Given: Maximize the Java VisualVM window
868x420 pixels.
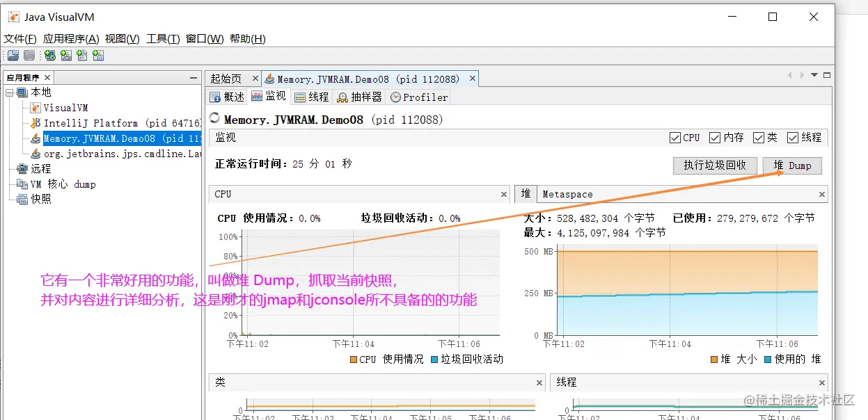Looking at the screenshot, I should 773,17.
